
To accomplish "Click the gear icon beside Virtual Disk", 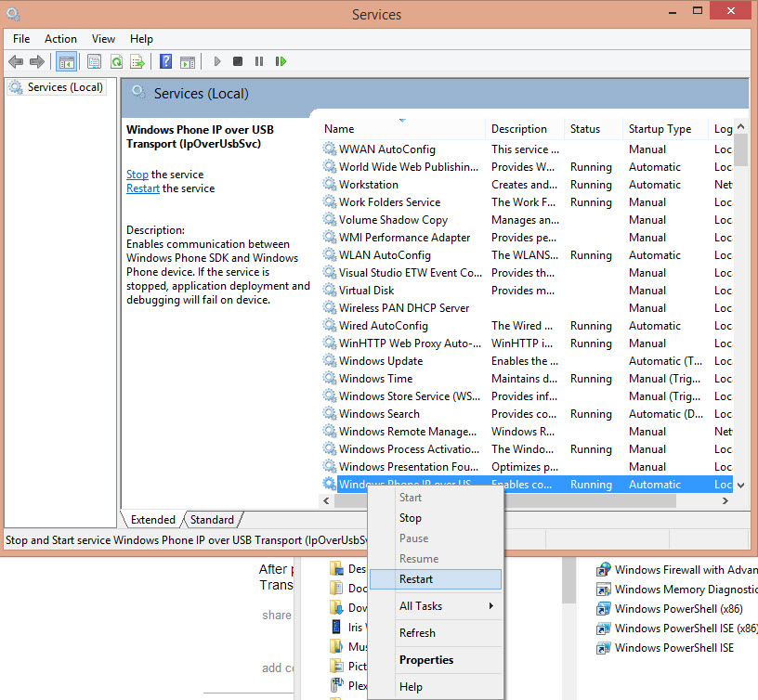I will tap(329, 290).
